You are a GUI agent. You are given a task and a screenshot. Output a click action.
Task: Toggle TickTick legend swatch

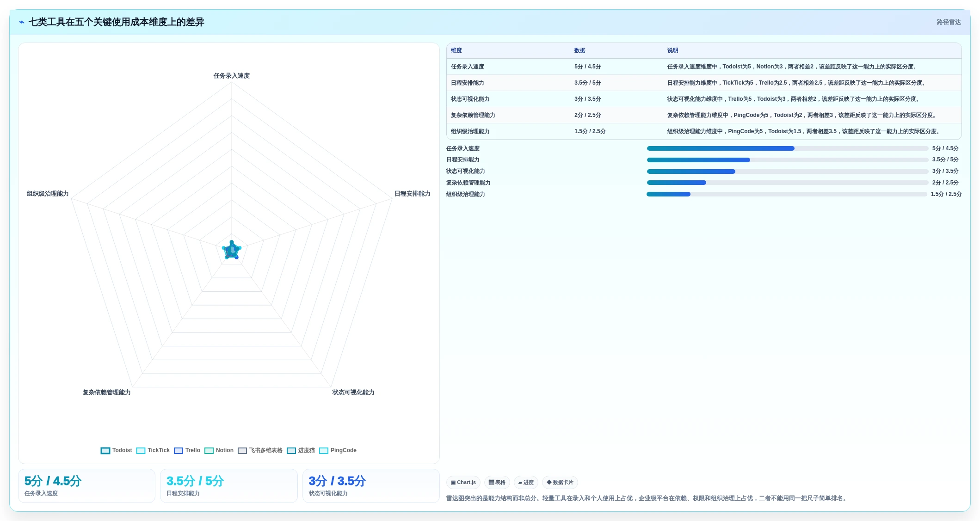click(141, 451)
